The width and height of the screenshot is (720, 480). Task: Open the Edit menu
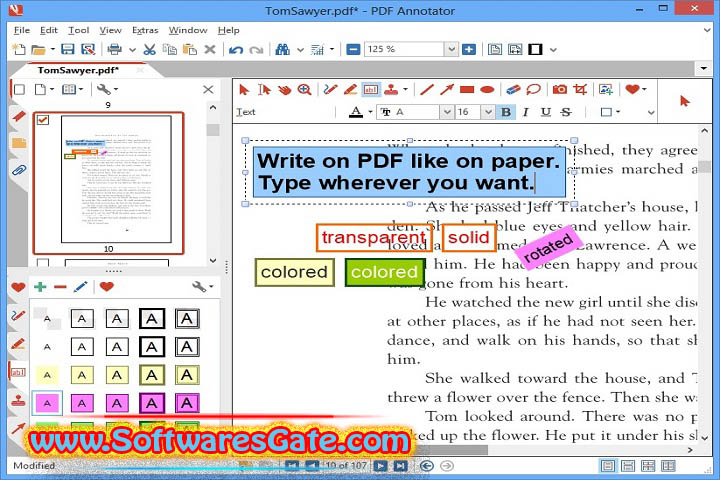coord(49,30)
